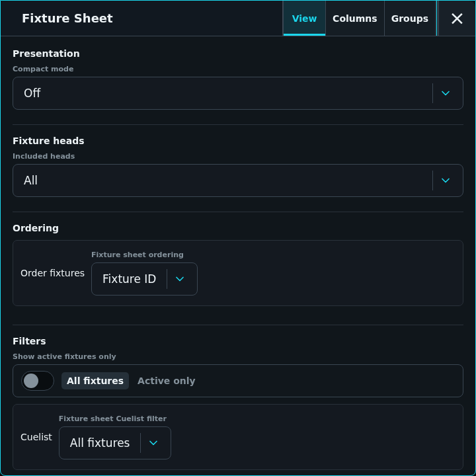This screenshot has width=476, height=476.
Task: Click the Compact mode label
Action: (x=43, y=69)
